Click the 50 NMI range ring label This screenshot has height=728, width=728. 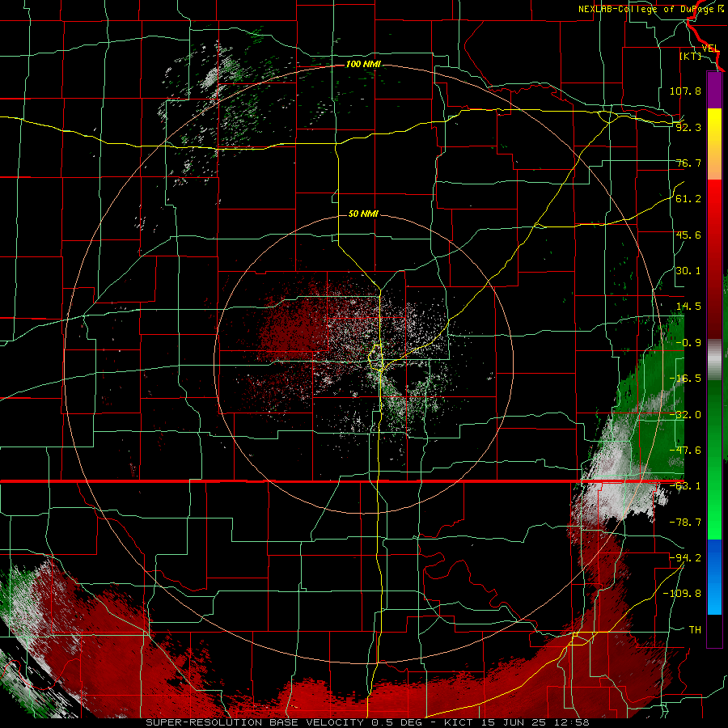[x=363, y=214]
